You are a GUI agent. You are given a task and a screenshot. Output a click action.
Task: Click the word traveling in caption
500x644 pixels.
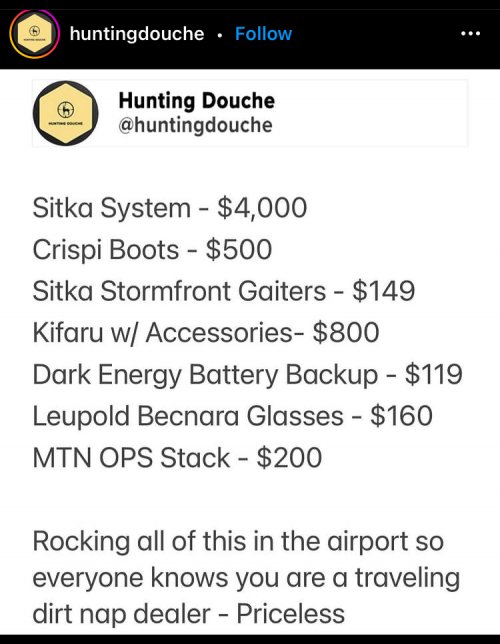[x=407, y=578]
